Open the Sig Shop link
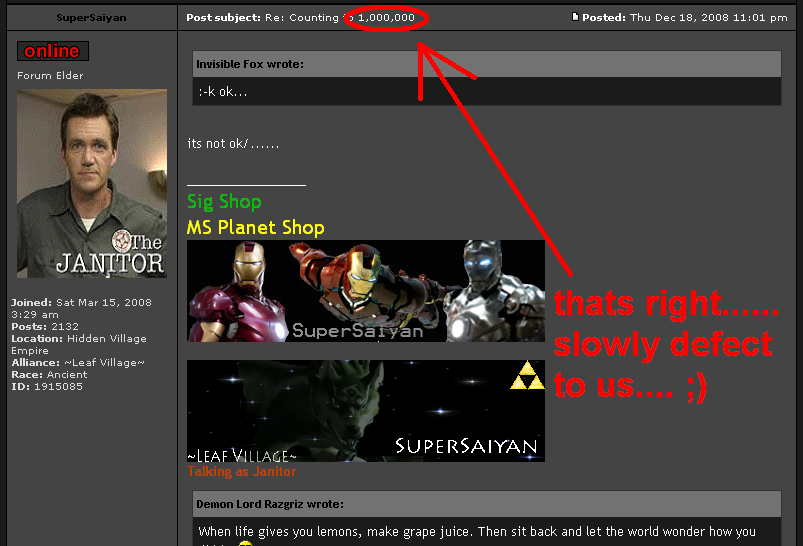Viewport: 803px width, 546px height. click(224, 202)
